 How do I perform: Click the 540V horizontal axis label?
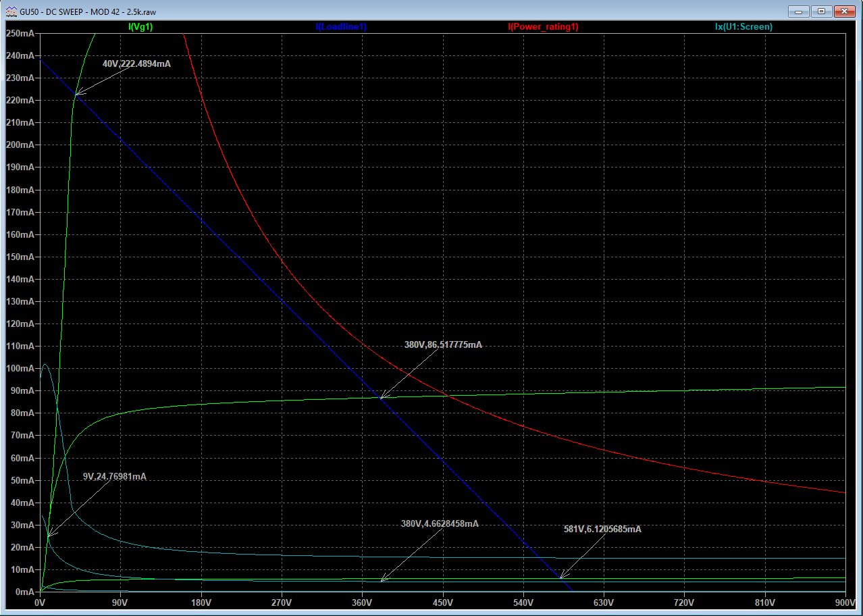click(x=523, y=602)
